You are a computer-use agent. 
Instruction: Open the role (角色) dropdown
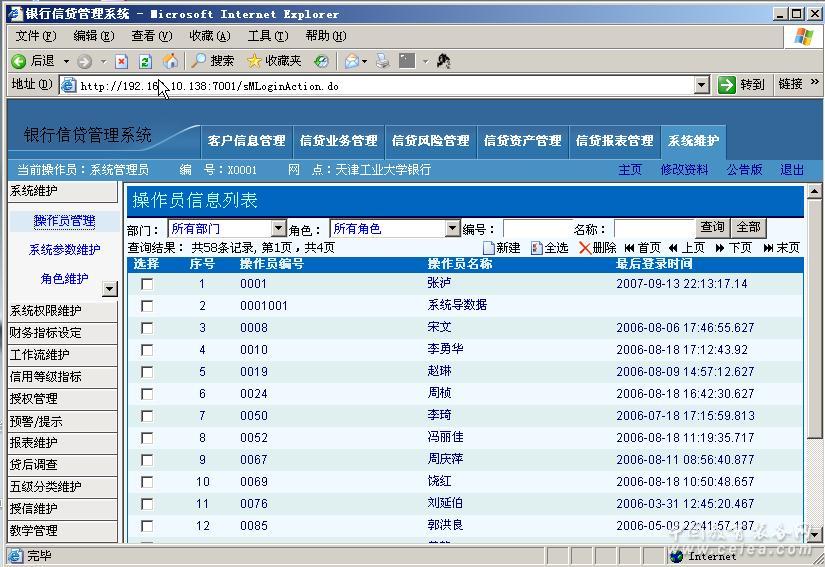[452, 229]
